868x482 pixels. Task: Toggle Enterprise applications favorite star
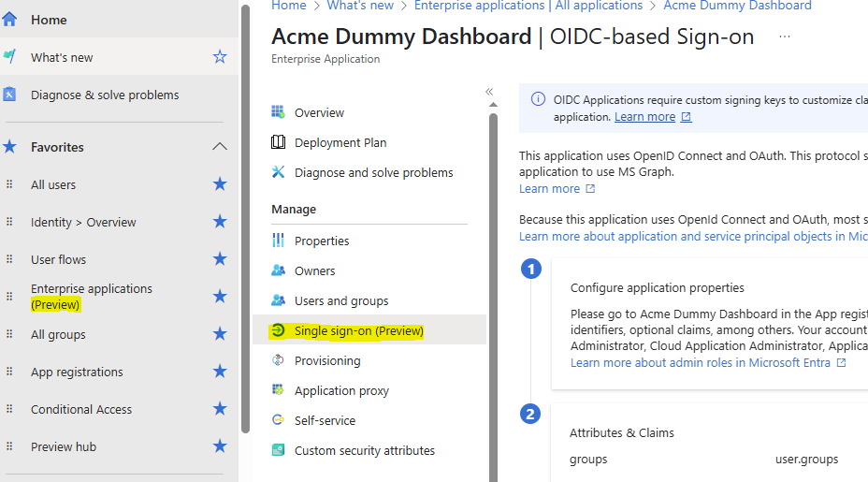[220, 297]
